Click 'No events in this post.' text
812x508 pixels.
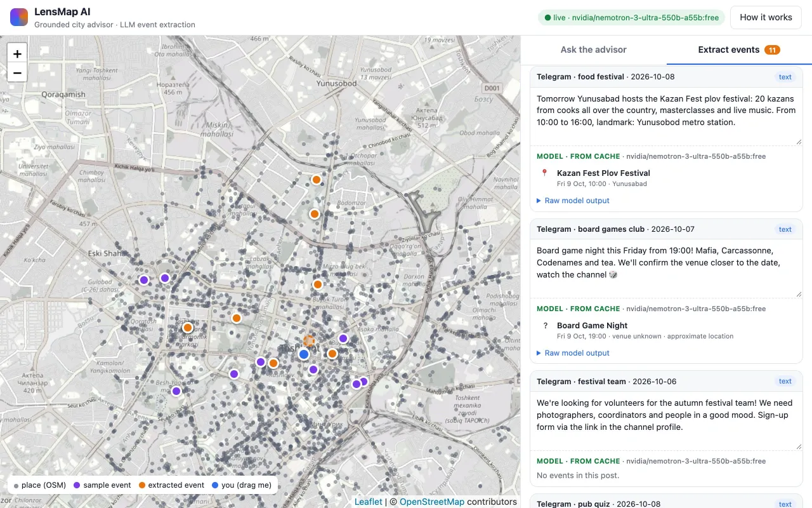[578, 476]
